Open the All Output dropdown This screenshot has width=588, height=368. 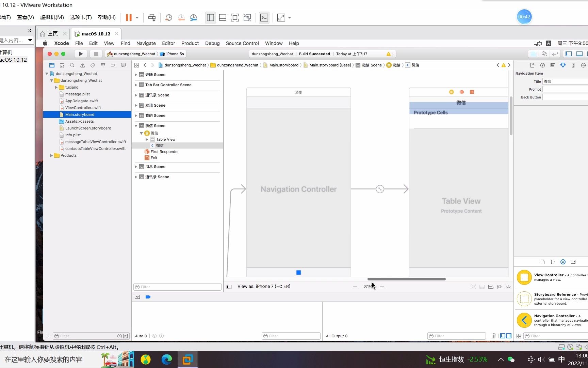coord(337,336)
